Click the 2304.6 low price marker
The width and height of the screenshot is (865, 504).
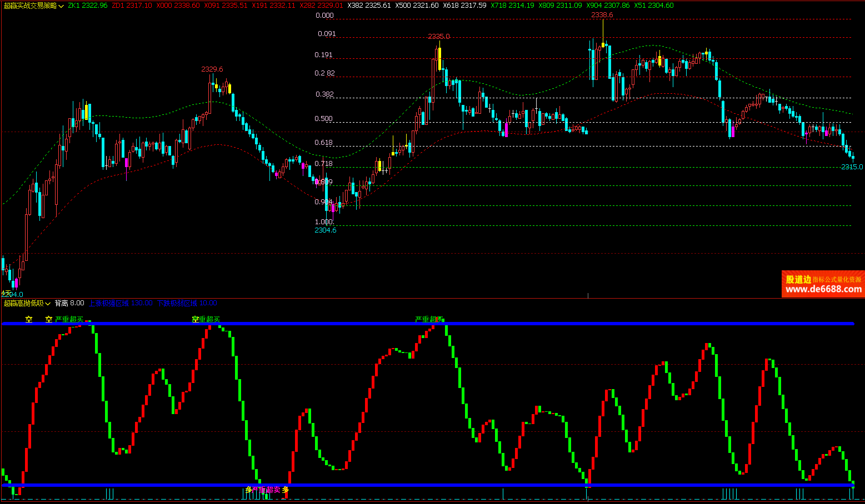326,230
